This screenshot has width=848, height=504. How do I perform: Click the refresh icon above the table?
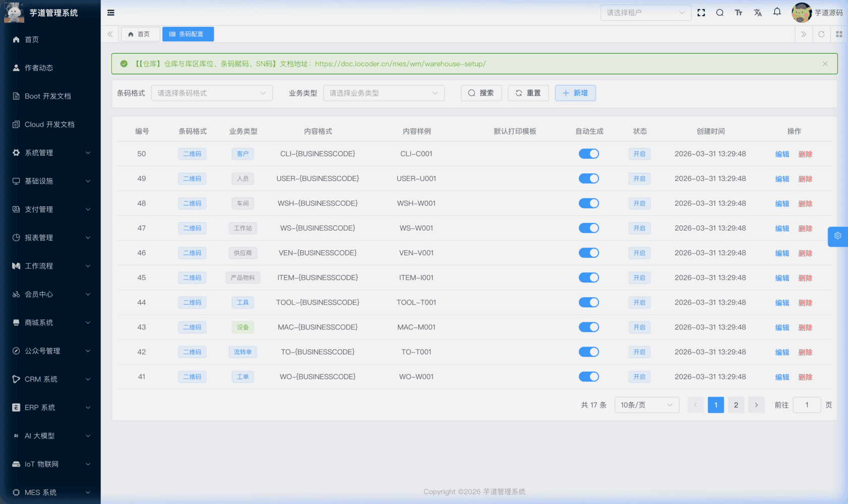pos(822,34)
